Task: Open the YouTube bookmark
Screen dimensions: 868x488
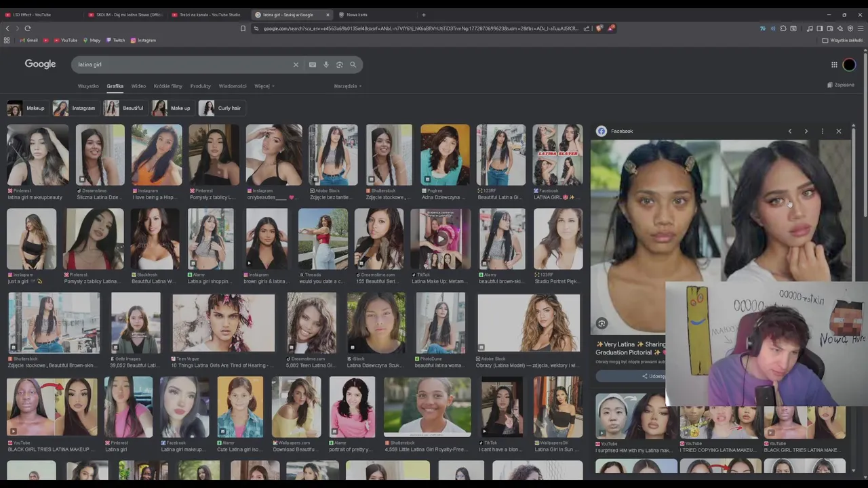Action: (65, 41)
